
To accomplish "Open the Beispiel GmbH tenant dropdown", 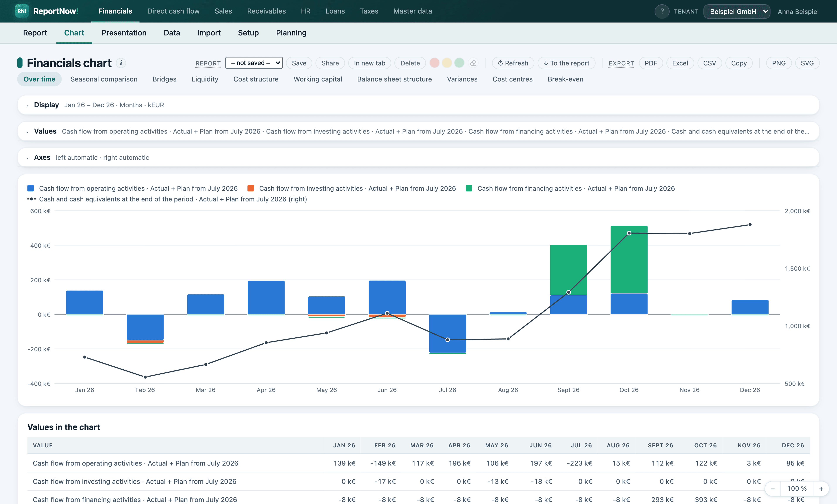I will coord(737,11).
